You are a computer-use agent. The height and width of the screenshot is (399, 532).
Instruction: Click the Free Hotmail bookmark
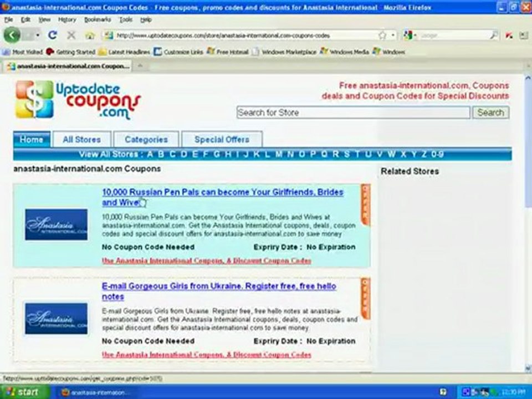(x=228, y=52)
